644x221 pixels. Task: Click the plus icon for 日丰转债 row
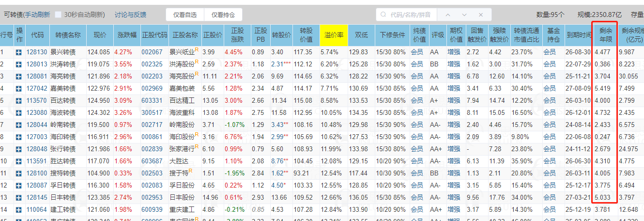[19, 197]
